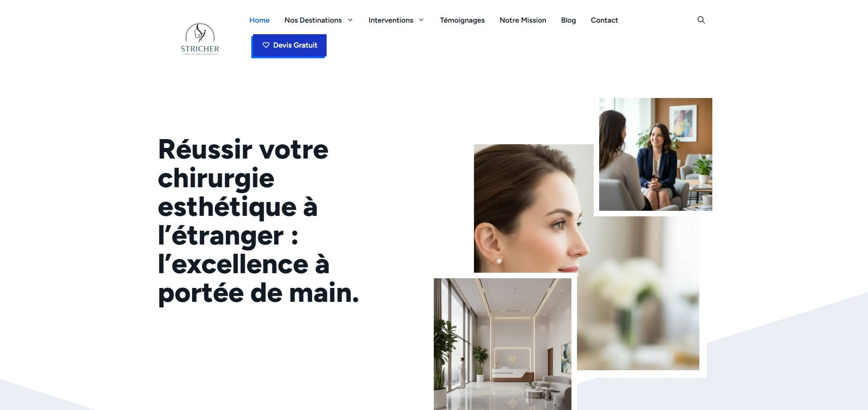Click the "portée de main." headline line
This screenshot has height=410, width=868.
(259, 294)
